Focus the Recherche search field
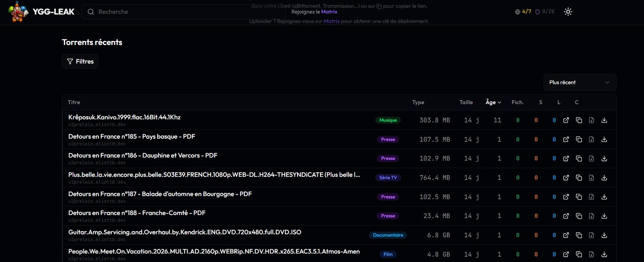Image resolution: width=644 pixels, height=262 pixels. (x=182, y=12)
